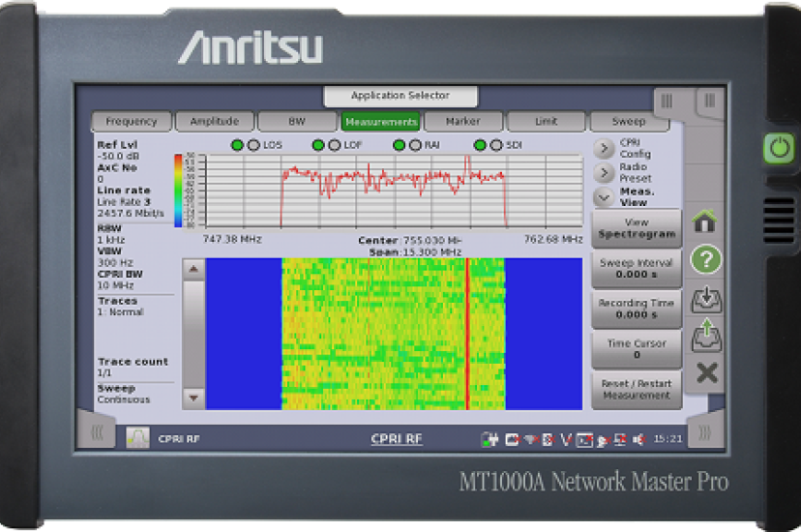Click the X close application icon
Screen dimensions: 801x532
(x=707, y=373)
